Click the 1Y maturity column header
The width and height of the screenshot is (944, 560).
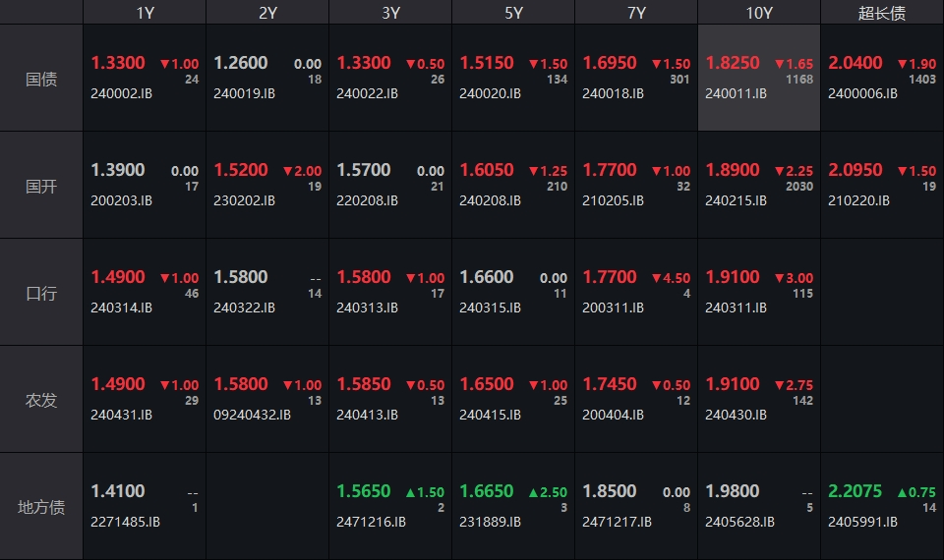tap(145, 13)
